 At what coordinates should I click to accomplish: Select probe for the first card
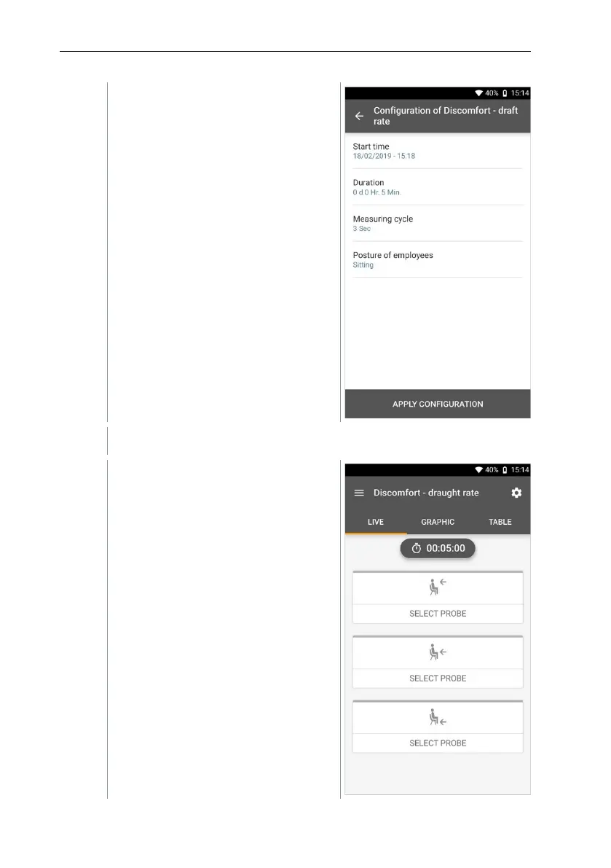438,614
